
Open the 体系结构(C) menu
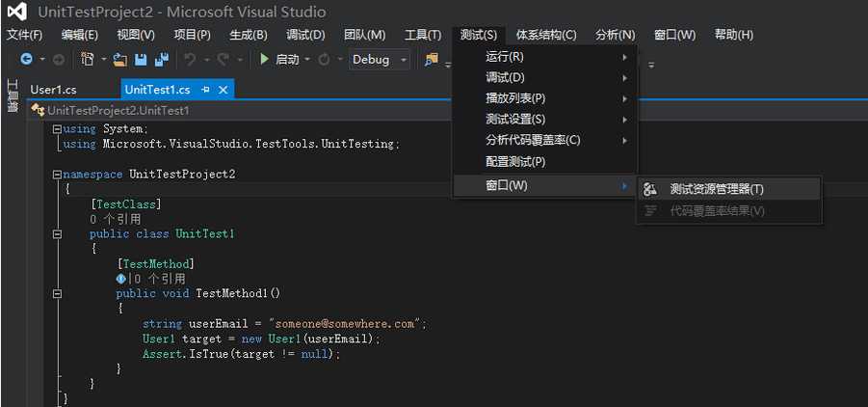click(546, 35)
